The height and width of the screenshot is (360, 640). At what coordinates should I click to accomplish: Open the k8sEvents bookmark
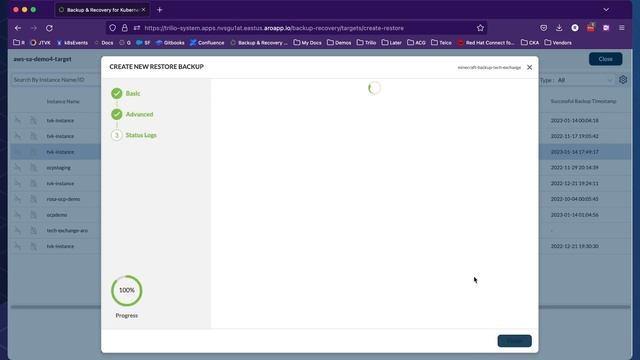click(x=72, y=42)
